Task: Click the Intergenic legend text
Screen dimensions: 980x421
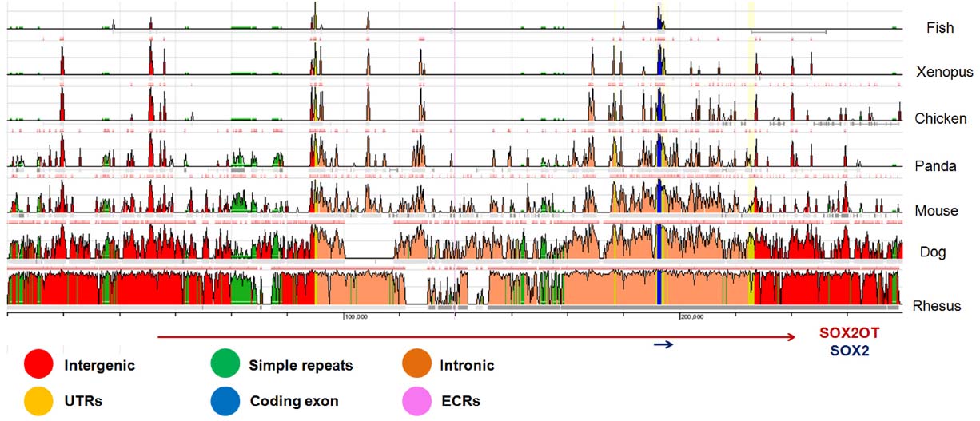Action: (100, 366)
